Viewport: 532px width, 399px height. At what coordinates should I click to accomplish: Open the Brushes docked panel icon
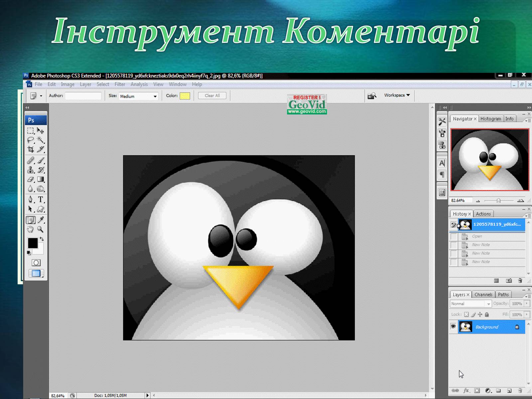pos(442,133)
